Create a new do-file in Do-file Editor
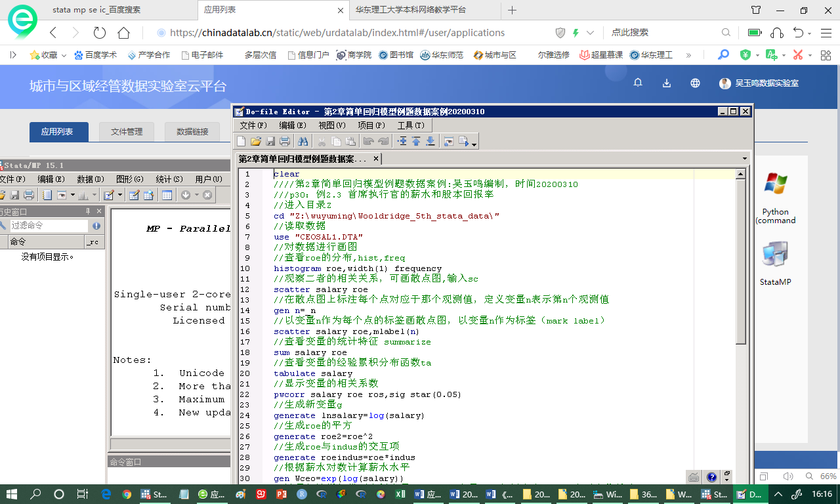840x504 pixels. 241,141
